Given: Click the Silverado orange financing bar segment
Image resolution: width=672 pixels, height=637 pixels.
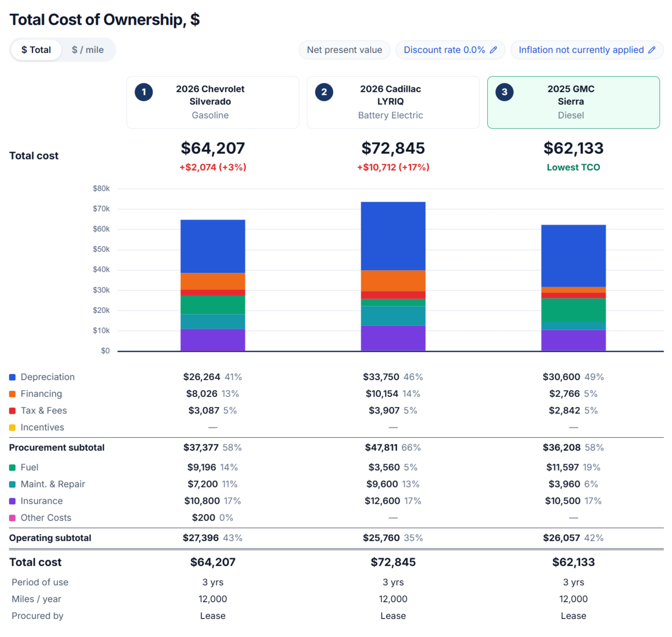Looking at the screenshot, I should coord(213,282).
